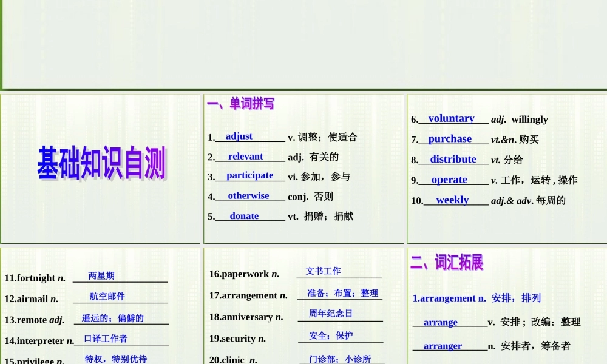607x364 pixels.
Task: Click the definition 'conj. 否则'
Action: 310,197
